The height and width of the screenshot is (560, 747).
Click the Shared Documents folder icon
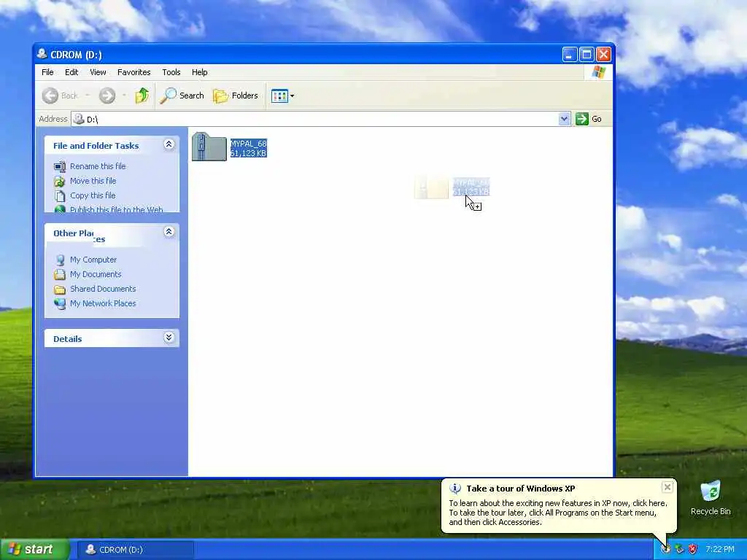60,289
